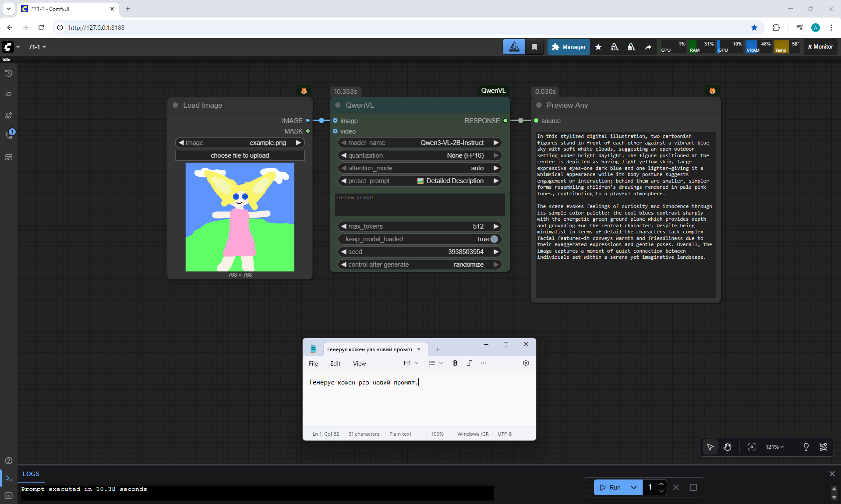Open the 71-1 workflow dropdown
Screen dimensions: 841x504
(x=37, y=47)
